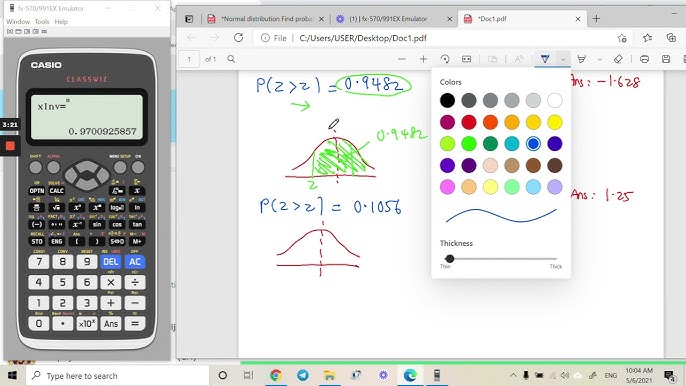The width and height of the screenshot is (686, 386).
Task: Refresh the browser page
Action: (238, 38)
